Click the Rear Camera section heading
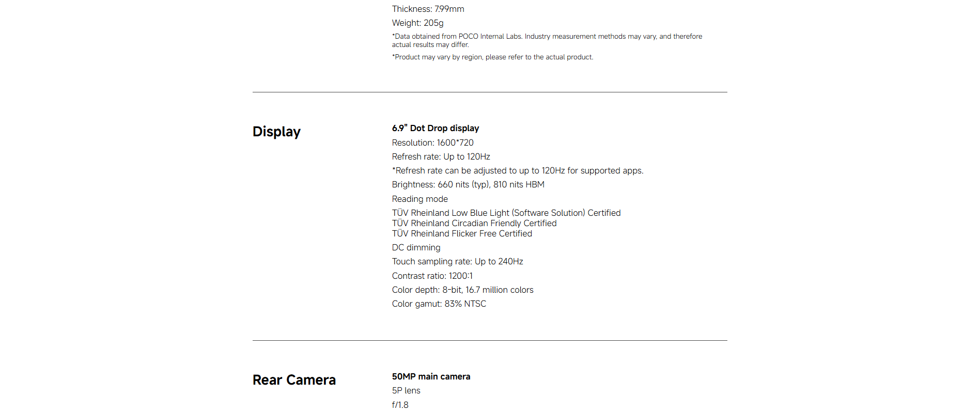 click(294, 380)
